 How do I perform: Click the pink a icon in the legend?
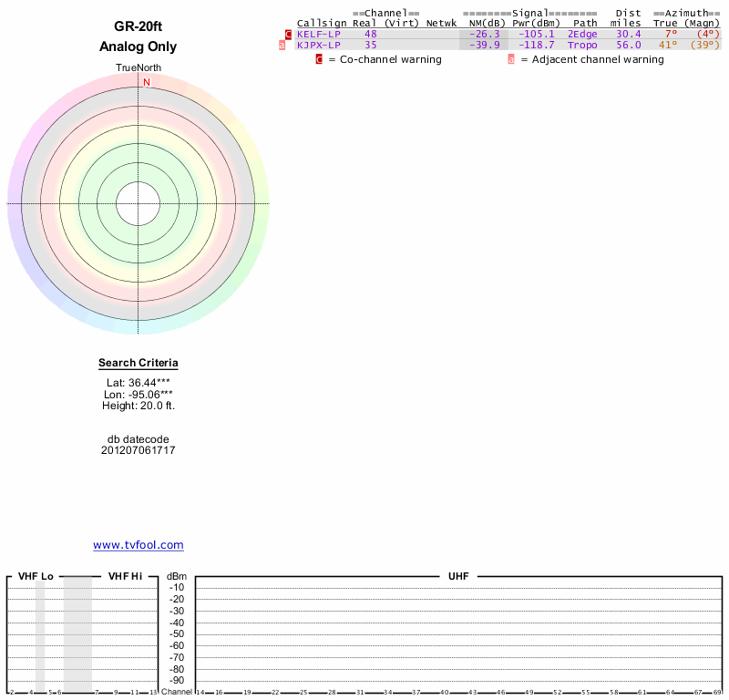510,59
